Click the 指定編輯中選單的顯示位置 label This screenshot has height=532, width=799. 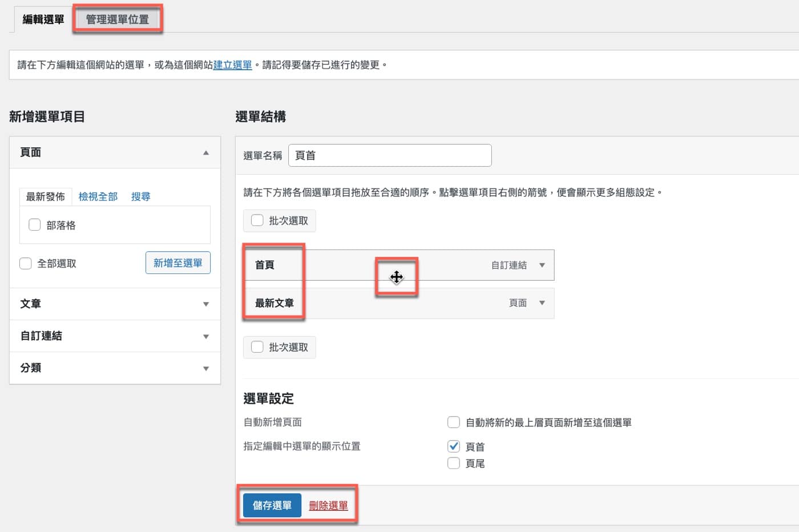[x=302, y=446]
